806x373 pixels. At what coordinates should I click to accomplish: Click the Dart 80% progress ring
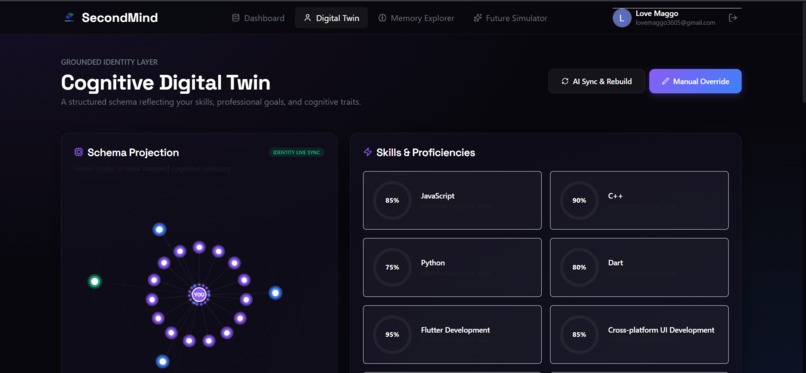tap(579, 267)
